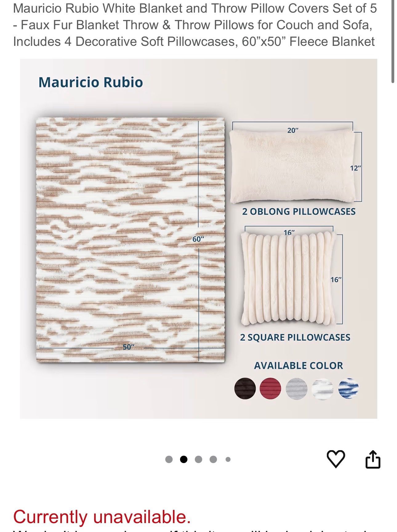Tap the blanket product image
This screenshot has width=397, height=532.
click(130, 239)
